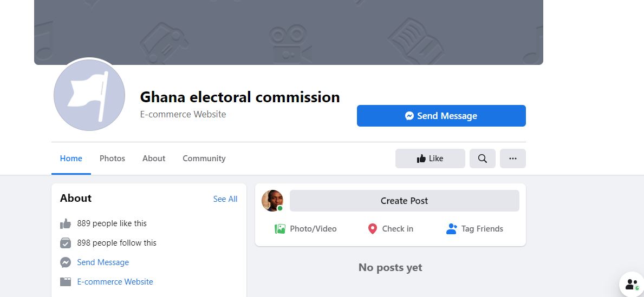Click the Tag Friends icon
Screen dimensions: 644x297
coord(451,229)
